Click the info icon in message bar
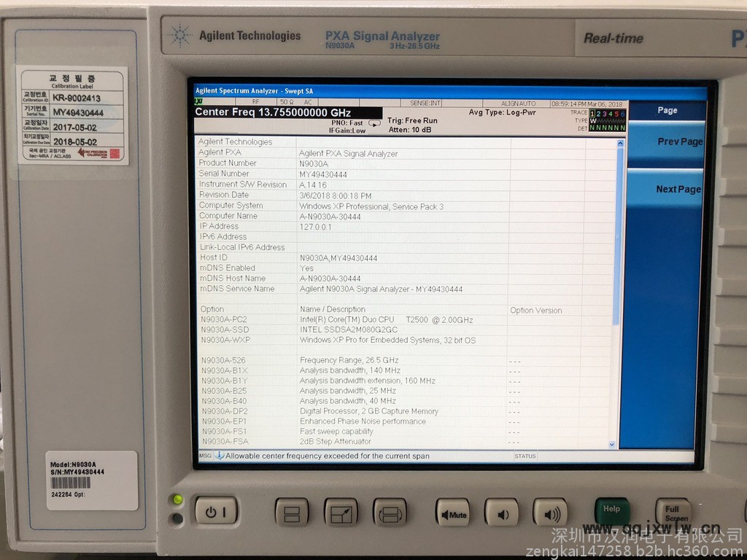 click(x=219, y=456)
